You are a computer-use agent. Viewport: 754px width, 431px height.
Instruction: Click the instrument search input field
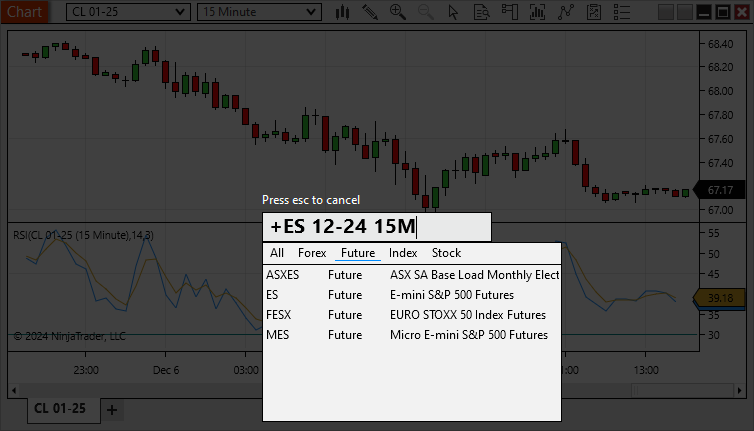[x=376, y=227]
